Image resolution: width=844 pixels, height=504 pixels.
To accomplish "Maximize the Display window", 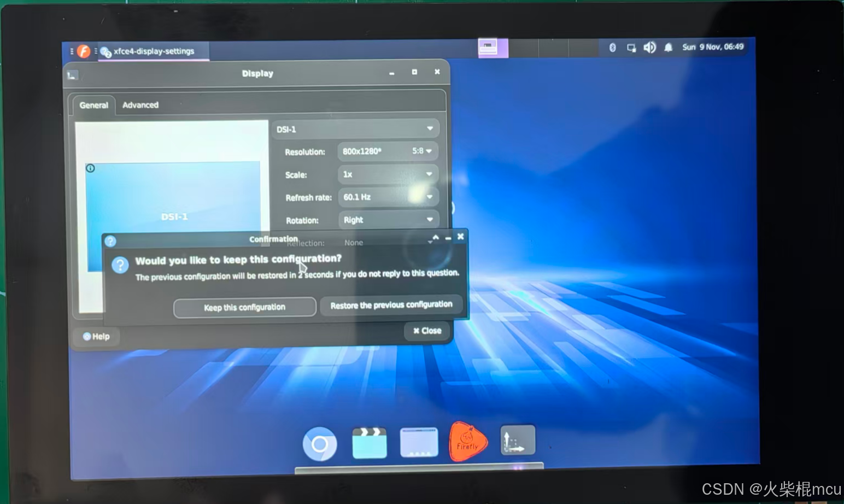I will (414, 72).
